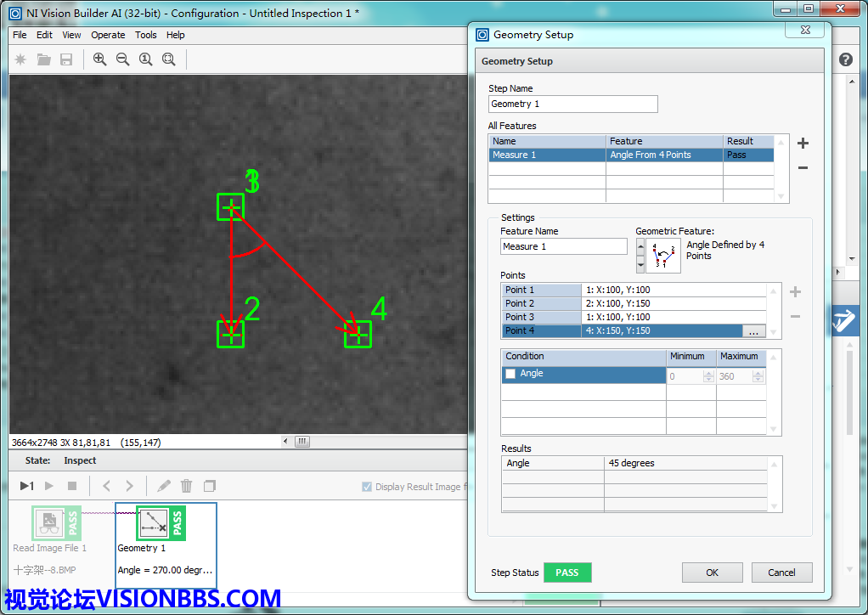This screenshot has height=615, width=868.
Task: Select the Measure 1 feature row
Action: click(x=631, y=155)
